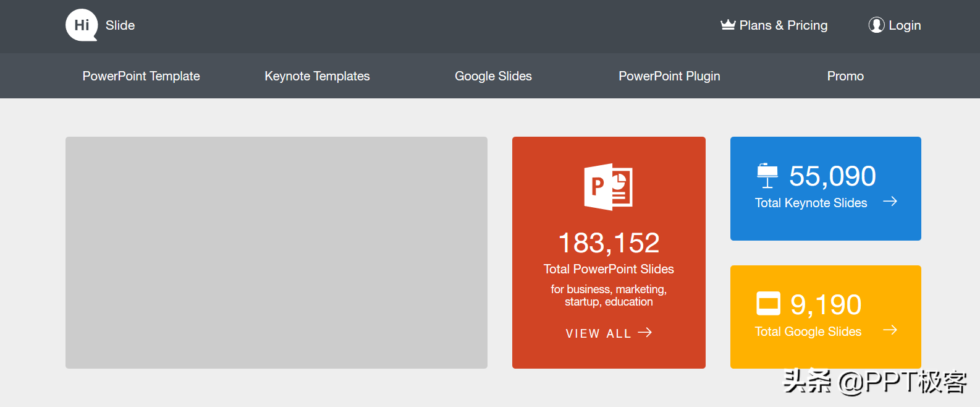Click the 9,190 Google Slides count
980x407 pixels.
click(826, 305)
